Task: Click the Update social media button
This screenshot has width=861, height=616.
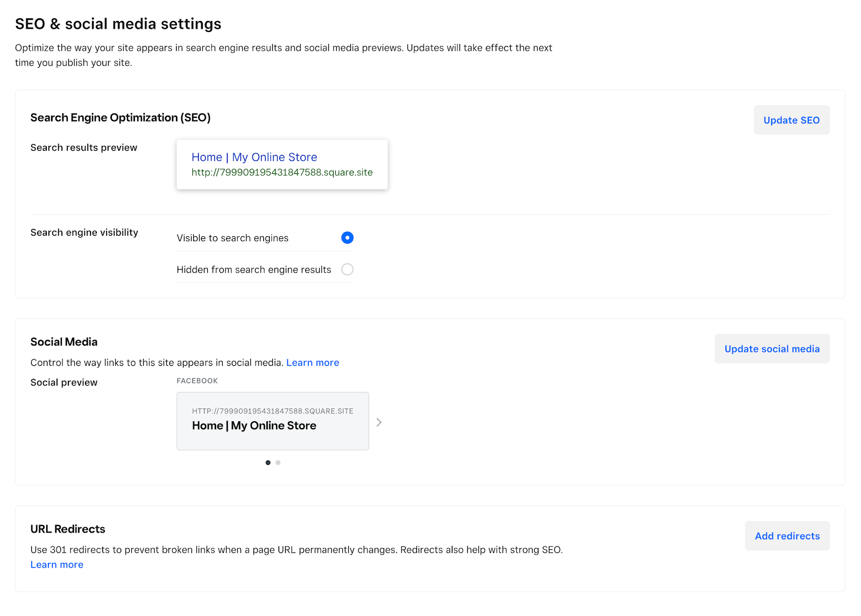Action: (x=772, y=349)
